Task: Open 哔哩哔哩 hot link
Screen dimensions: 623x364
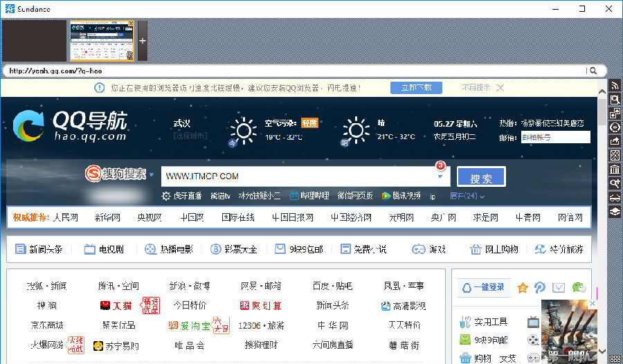Action: (x=309, y=196)
